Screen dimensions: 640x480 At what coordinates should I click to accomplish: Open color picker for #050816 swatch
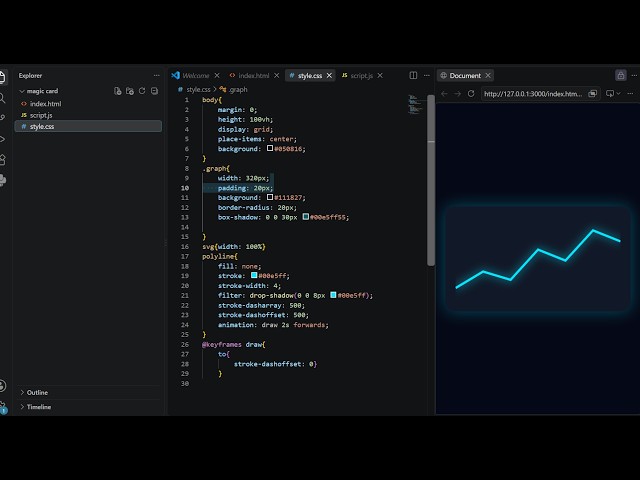[270, 149]
